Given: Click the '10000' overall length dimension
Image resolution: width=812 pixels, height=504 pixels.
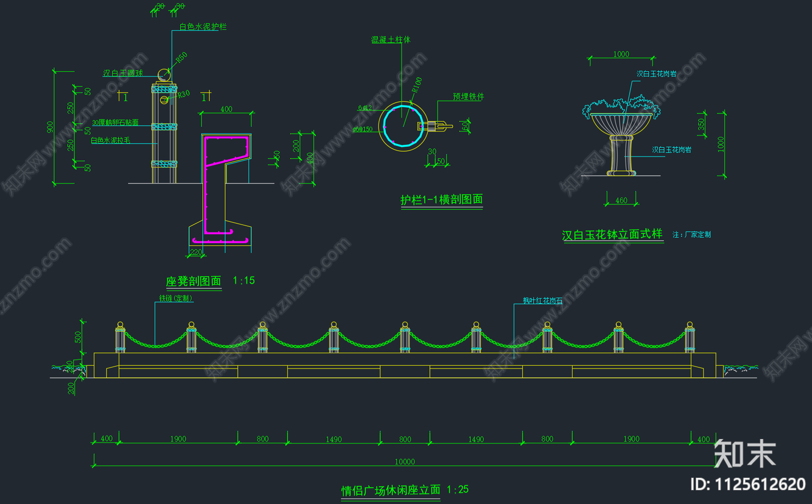Looking at the screenshot, I should (404, 462).
